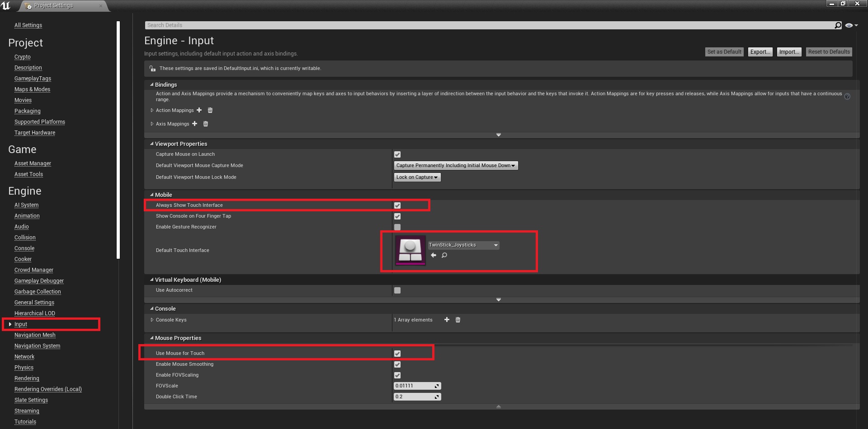Open the Lock on Capture dropdown
868x429 pixels.
[x=417, y=177]
